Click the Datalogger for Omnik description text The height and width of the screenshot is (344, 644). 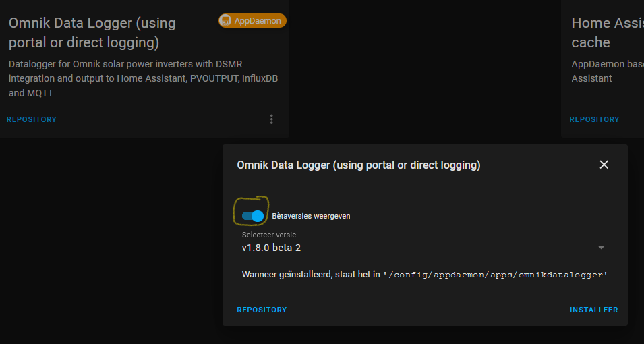coord(144,78)
